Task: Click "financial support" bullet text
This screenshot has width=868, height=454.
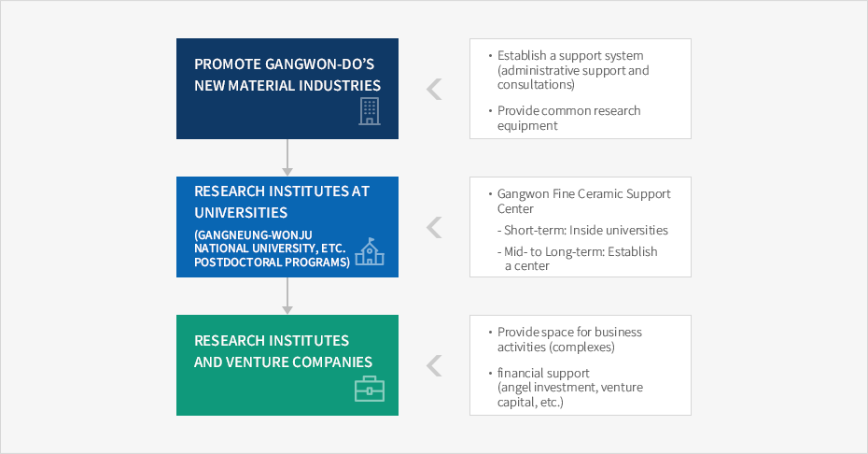Action: pyautogui.click(x=543, y=373)
